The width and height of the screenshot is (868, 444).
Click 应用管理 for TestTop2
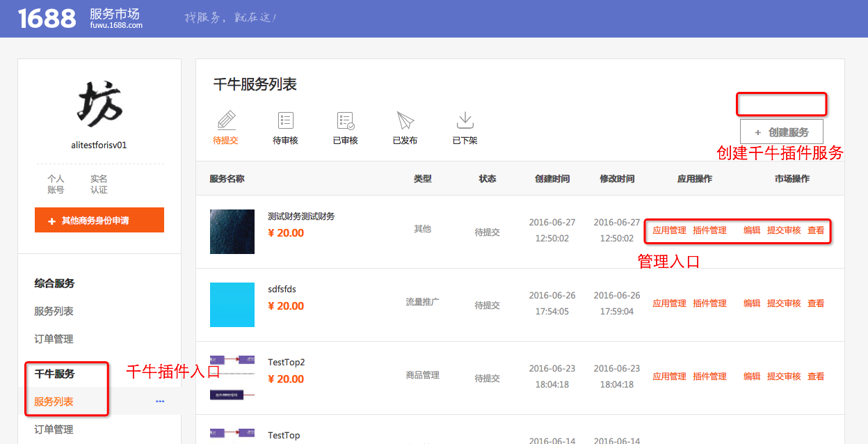click(669, 376)
